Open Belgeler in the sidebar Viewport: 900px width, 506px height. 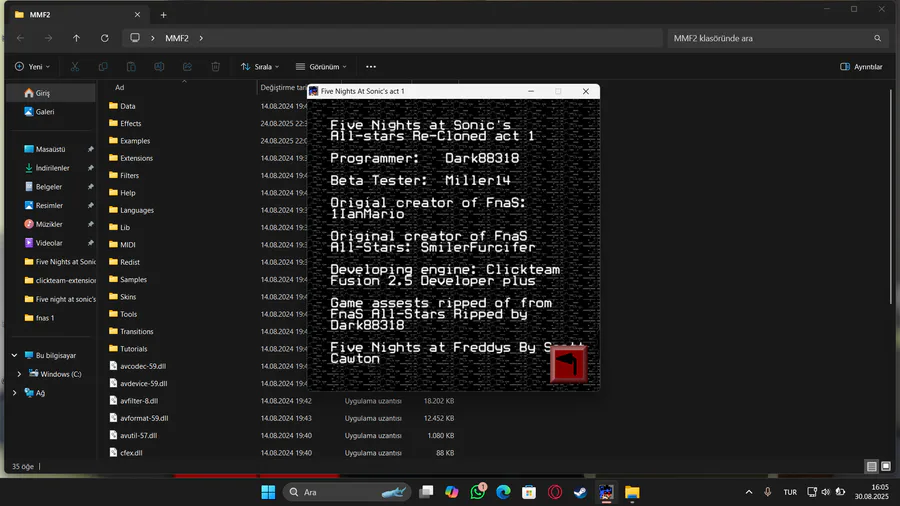click(51, 186)
